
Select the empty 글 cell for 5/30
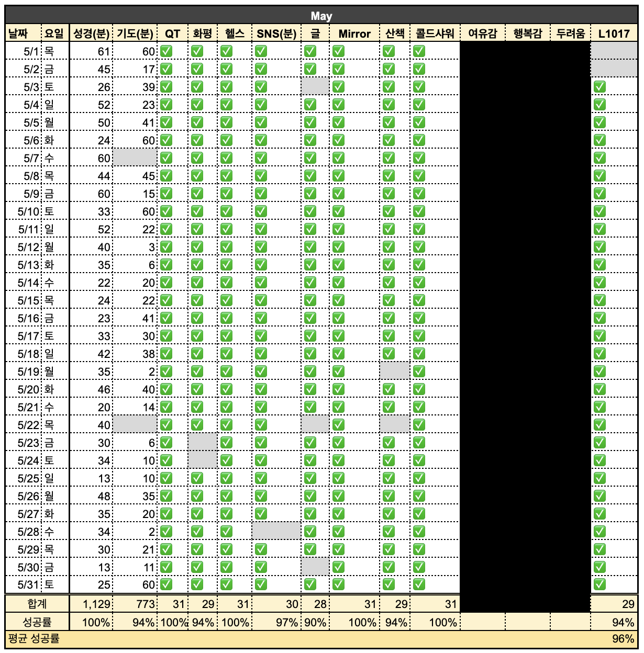pyautogui.click(x=315, y=567)
